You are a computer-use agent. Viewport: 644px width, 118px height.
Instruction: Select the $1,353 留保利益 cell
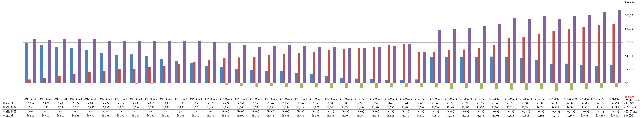pos(76,107)
